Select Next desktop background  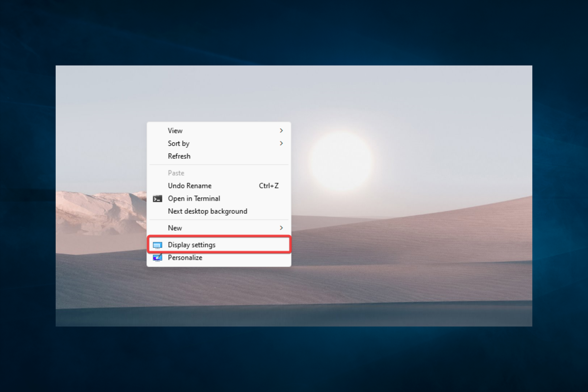[207, 211]
